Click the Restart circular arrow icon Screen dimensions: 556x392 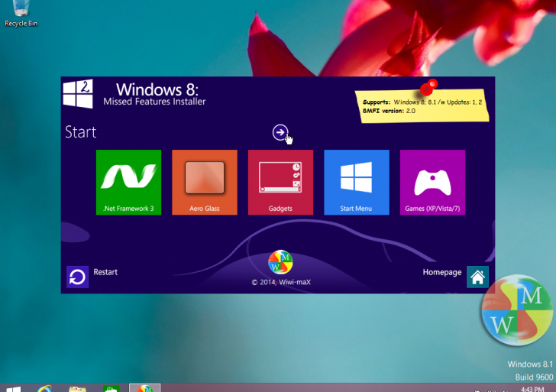[77, 277]
